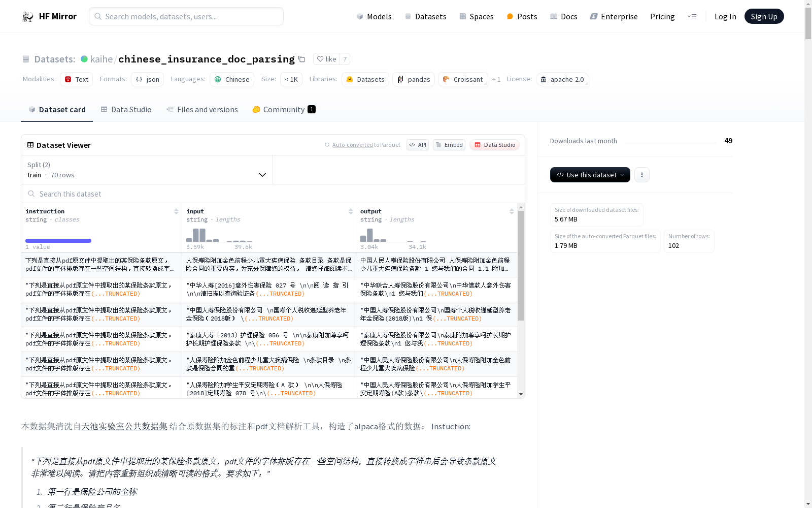
Task: Click the dataset viewer vertical scrollbar
Action: click(521, 265)
